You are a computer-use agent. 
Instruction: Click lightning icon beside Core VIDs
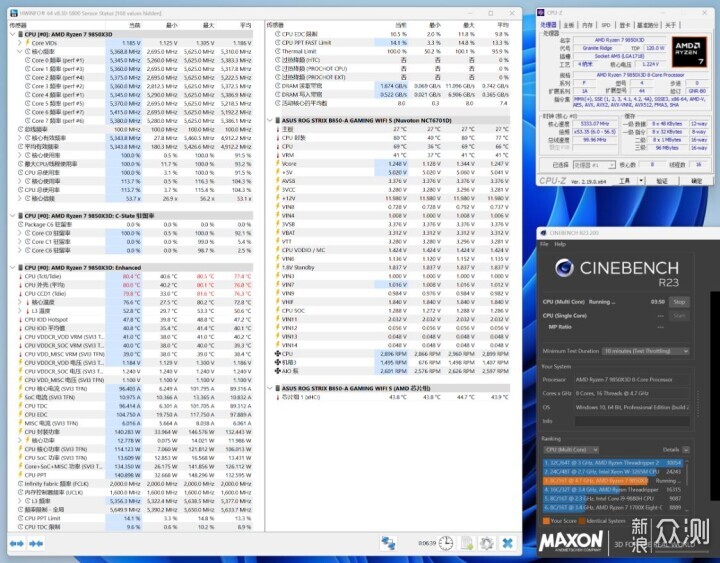click(x=27, y=43)
